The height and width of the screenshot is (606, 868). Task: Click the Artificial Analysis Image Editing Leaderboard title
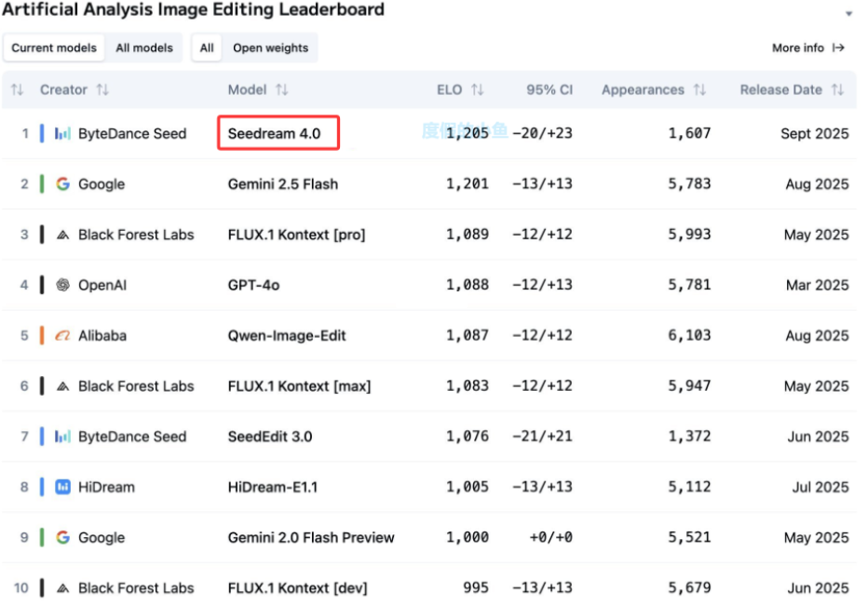[193, 9]
